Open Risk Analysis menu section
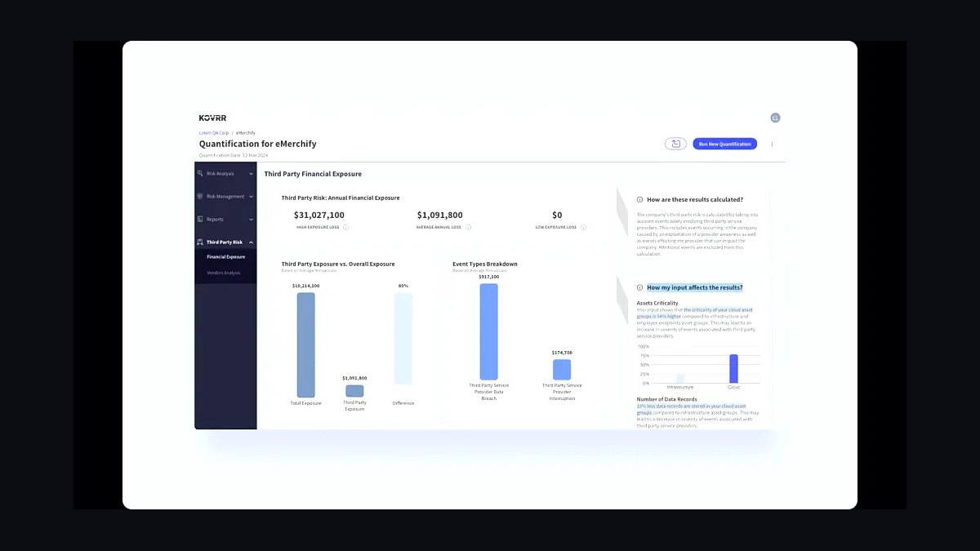Viewport: 980px width, 551px height. point(225,173)
